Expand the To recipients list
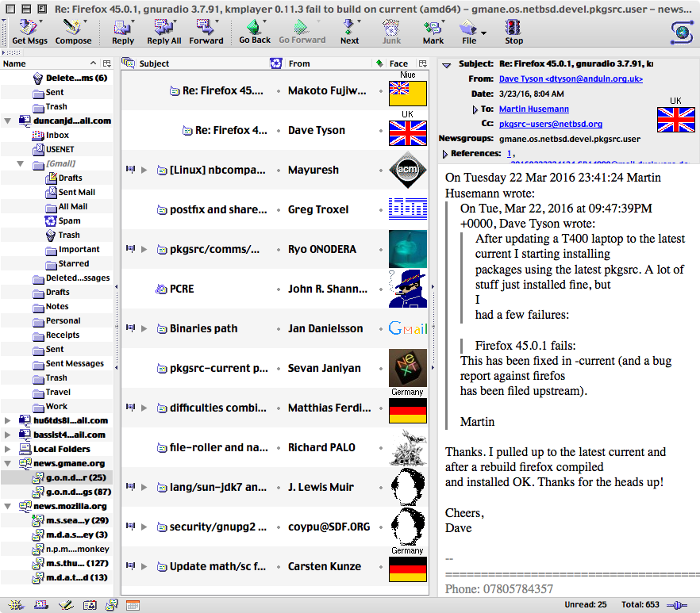This screenshot has width=700, height=613. (475, 109)
